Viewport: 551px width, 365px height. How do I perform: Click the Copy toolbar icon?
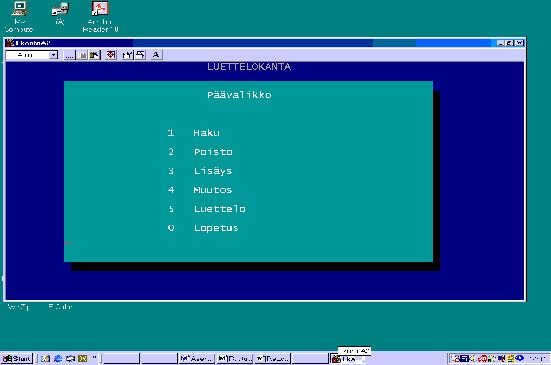82,55
